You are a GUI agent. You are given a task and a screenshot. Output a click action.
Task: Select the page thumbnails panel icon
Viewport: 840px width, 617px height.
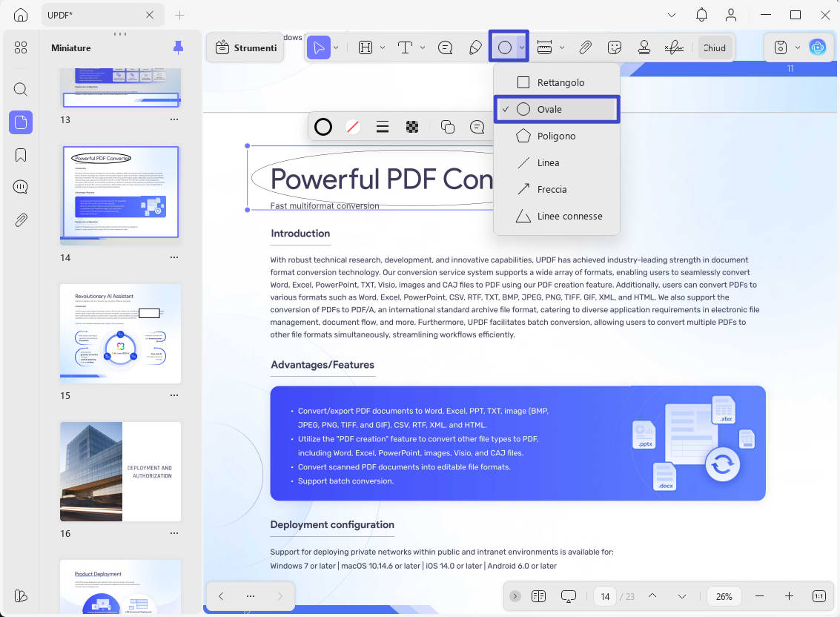point(20,122)
